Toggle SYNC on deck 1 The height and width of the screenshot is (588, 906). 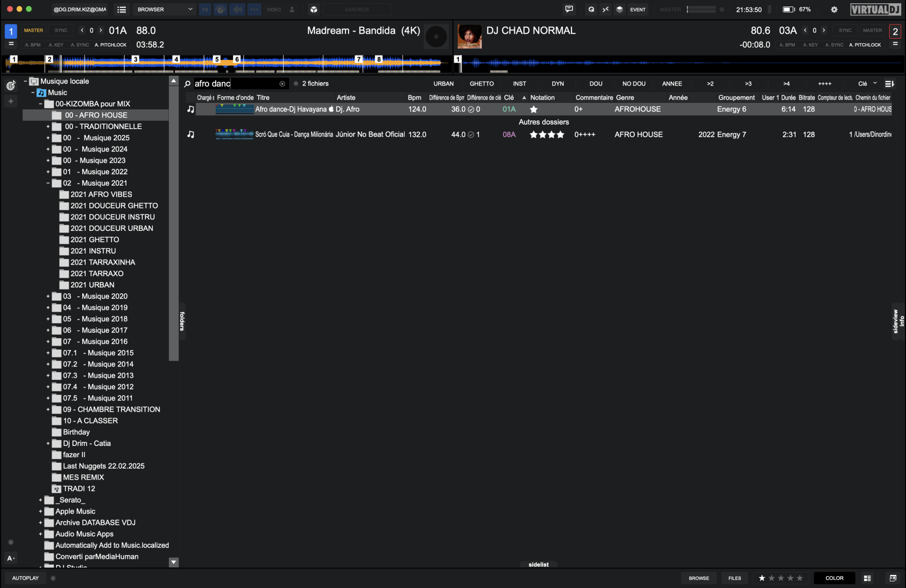(61, 30)
